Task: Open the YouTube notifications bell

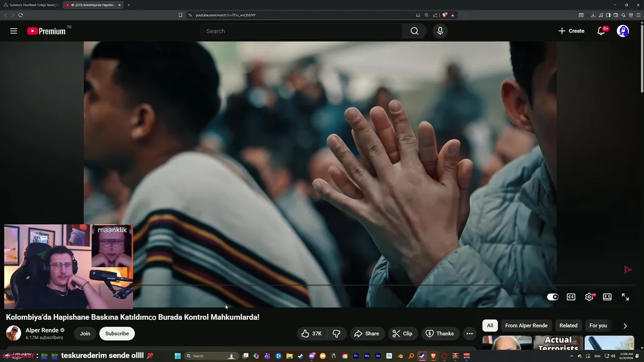Action: tap(601, 31)
